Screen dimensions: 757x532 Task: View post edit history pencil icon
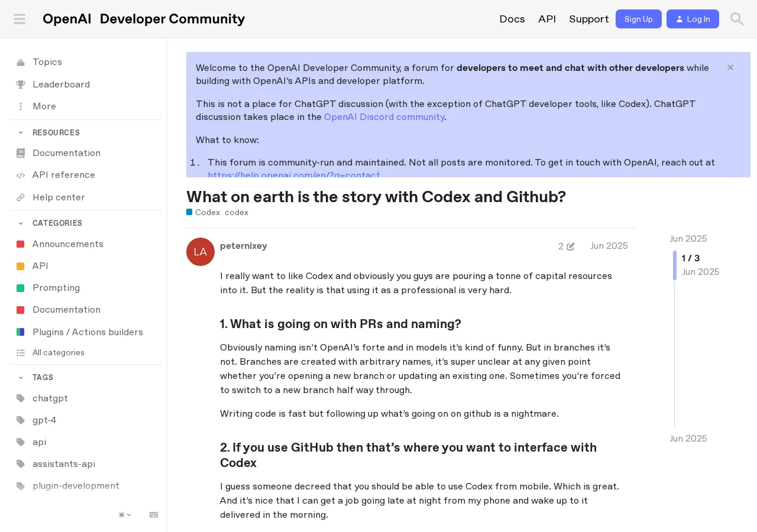click(571, 246)
